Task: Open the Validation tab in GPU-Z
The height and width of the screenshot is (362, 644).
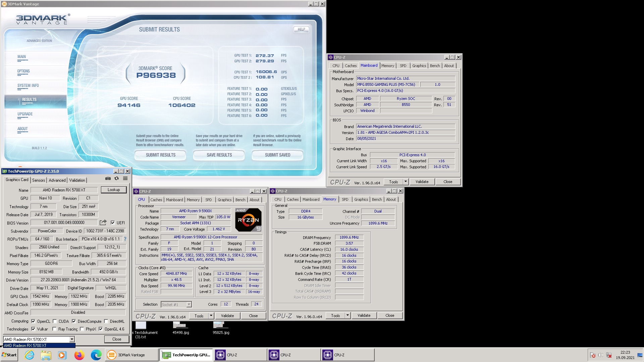Action: pyautogui.click(x=77, y=180)
